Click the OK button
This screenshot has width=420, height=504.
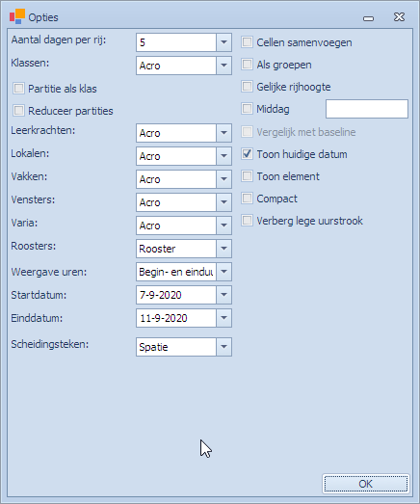[366, 484]
